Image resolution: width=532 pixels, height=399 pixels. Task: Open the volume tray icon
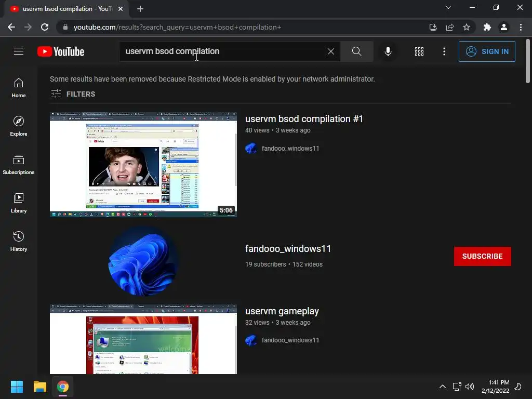tap(470, 387)
